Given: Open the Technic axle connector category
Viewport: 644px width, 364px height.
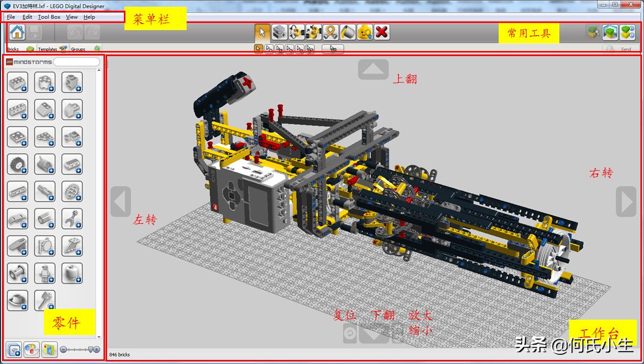Looking at the screenshot, I should [x=45, y=191].
